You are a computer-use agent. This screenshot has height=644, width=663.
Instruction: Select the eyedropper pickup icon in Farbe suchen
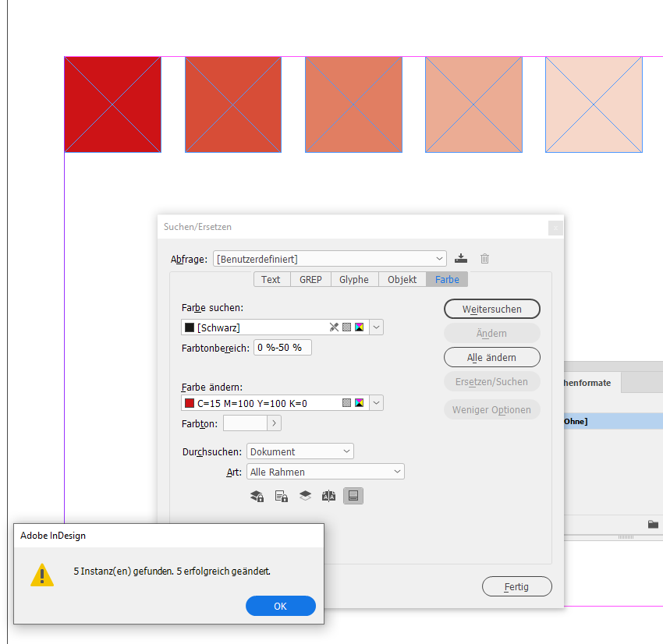(334, 327)
